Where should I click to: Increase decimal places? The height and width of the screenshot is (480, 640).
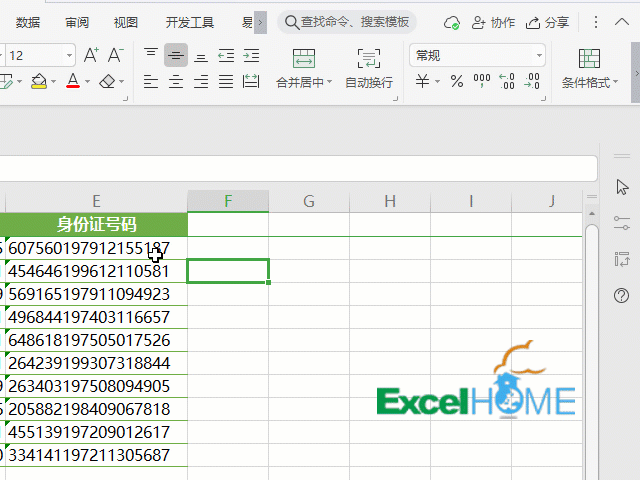click(507, 81)
